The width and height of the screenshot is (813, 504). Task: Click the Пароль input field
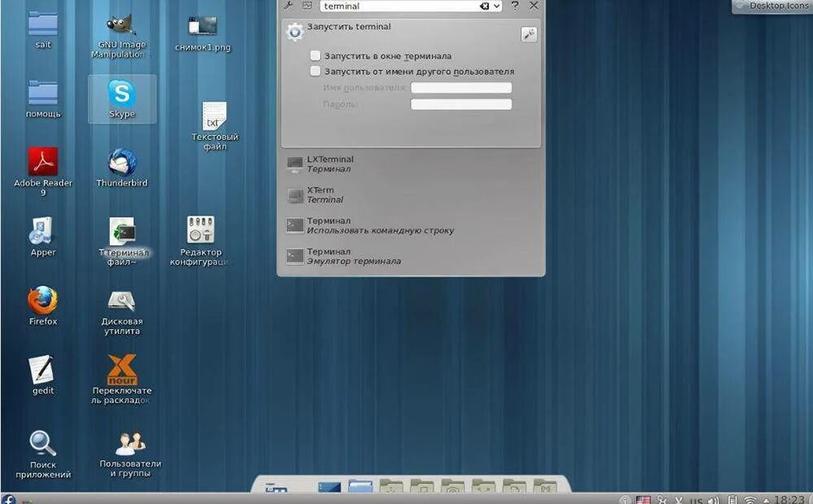[x=461, y=104]
